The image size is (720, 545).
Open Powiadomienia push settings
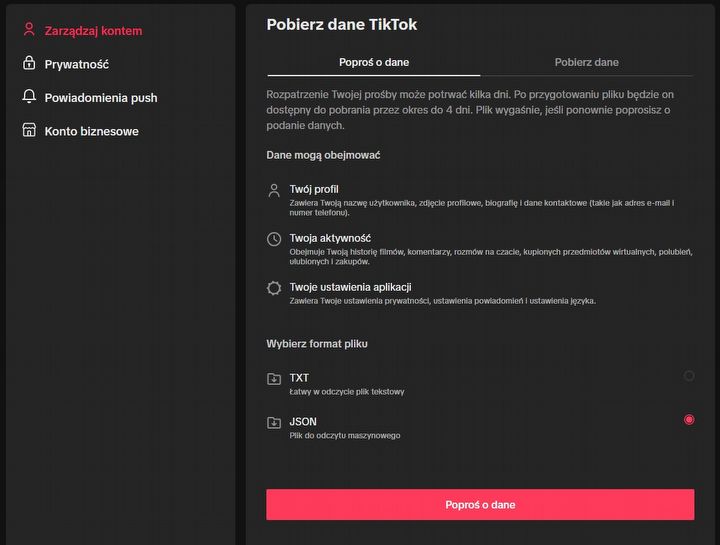point(101,98)
